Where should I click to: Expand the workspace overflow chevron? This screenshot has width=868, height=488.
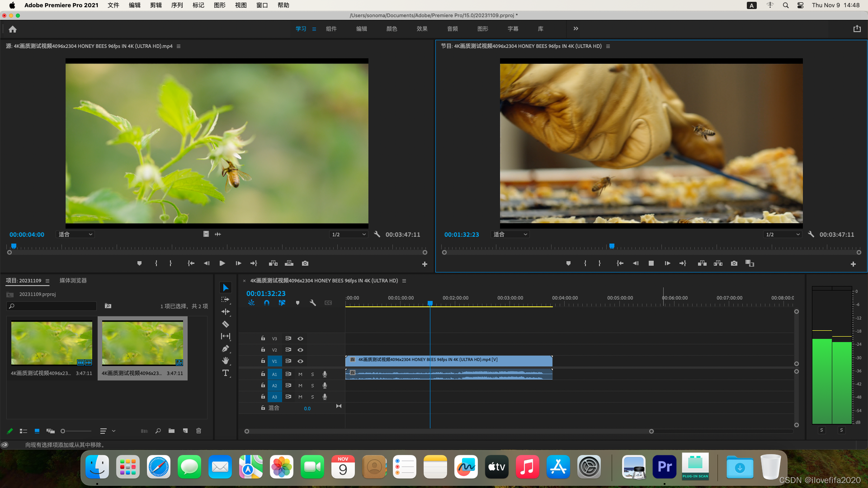click(x=576, y=28)
